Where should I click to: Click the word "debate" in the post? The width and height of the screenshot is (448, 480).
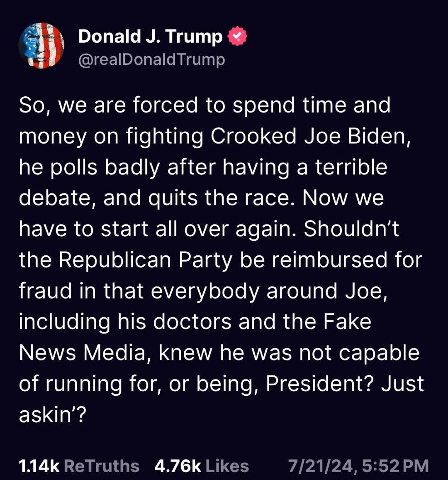pos(57,198)
